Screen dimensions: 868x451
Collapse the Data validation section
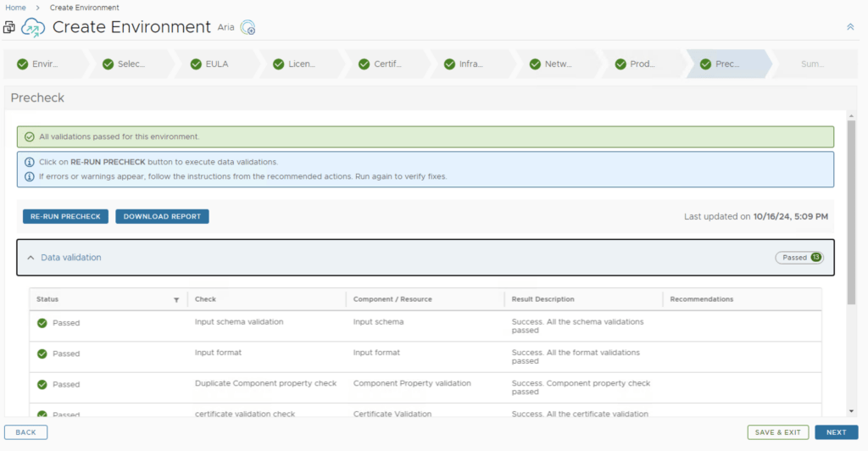[31, 258]
